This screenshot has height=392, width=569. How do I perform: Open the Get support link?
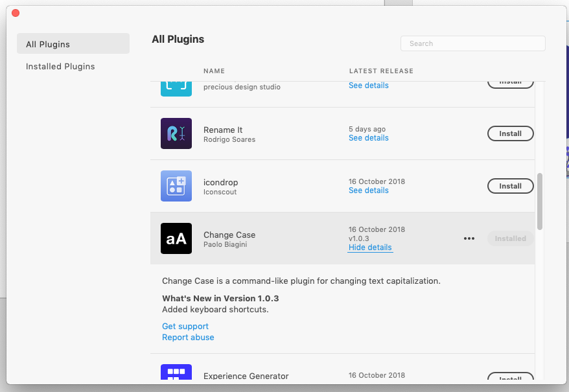point(185,327)
